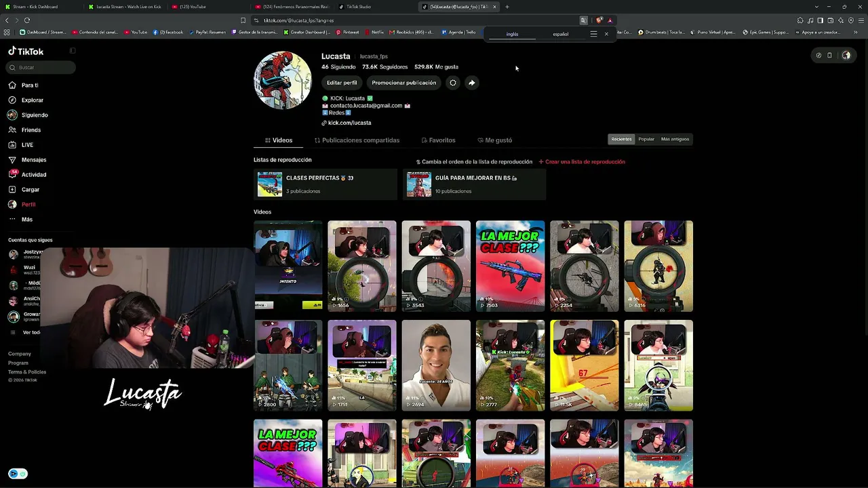This screenshot has width=868, height=488.
Task: Click the browser address bar URL
Action: (298, 20)
